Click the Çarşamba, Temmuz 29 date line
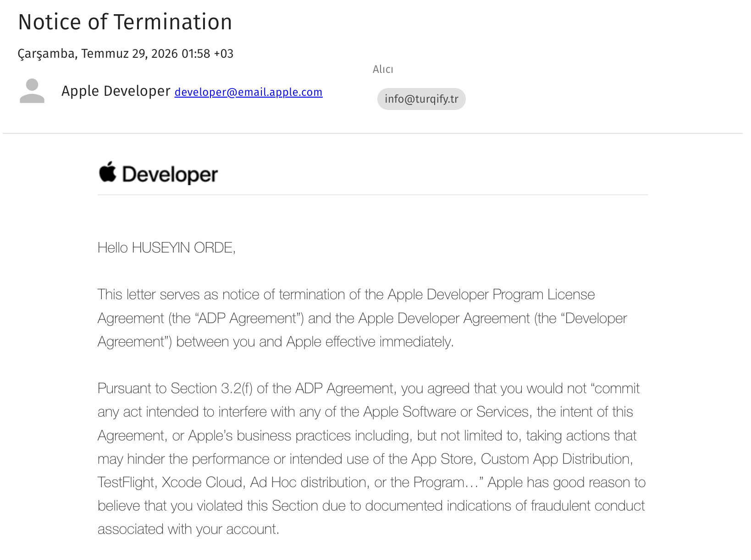Screen dimensions: 751x560 click(126, 54)
